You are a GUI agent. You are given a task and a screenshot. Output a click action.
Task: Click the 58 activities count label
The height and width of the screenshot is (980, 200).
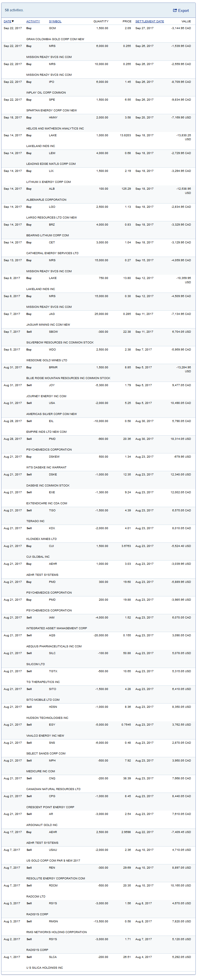(x=14, y=10)
